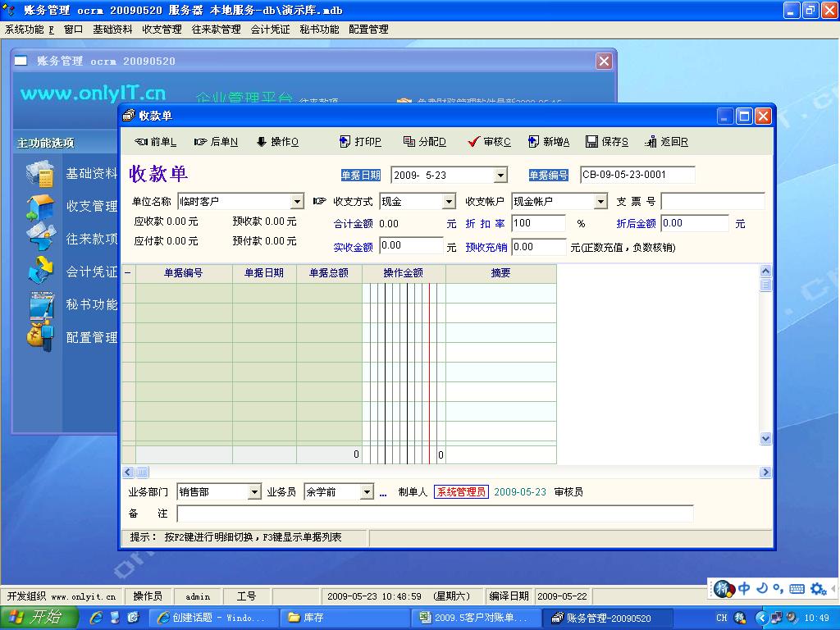Click the Allocate (分配D) toolbar icon
This screenshot has width=840, height=630.
pyautogui.click(x=409, y=142)
